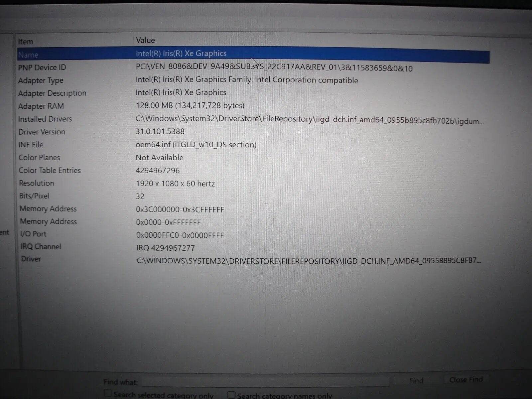
Task: Sort by the Item column header
Action: tap(26, 42)
